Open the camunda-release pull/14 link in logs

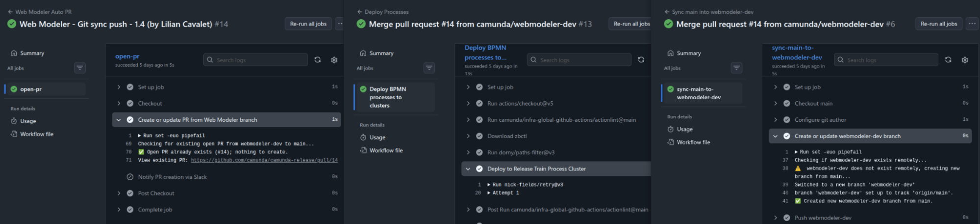[264, 160]
